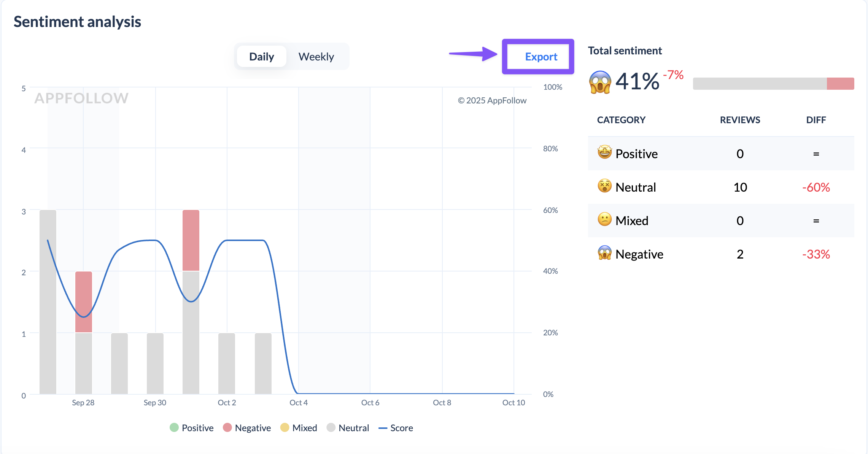Click the Oct 10 axis label

(513, 402)
